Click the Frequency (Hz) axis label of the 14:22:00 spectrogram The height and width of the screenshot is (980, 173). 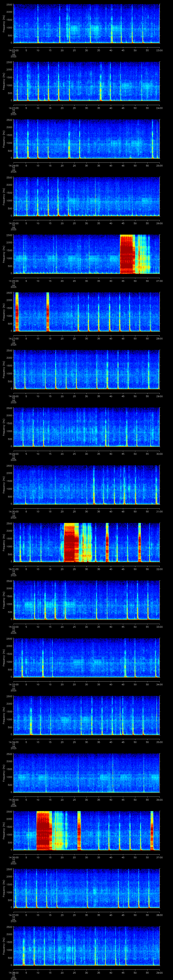4,24
